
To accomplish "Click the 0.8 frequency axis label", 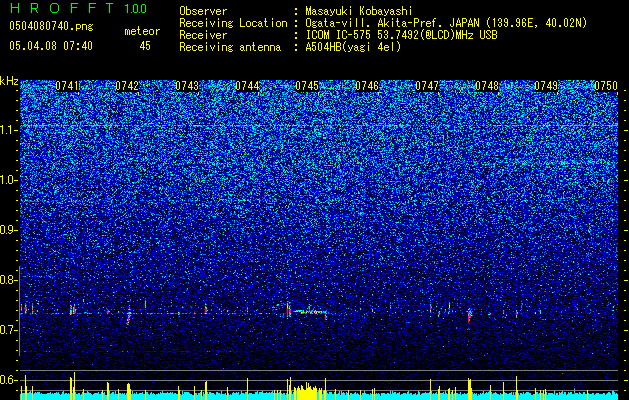I will click(x=8, y=280).
